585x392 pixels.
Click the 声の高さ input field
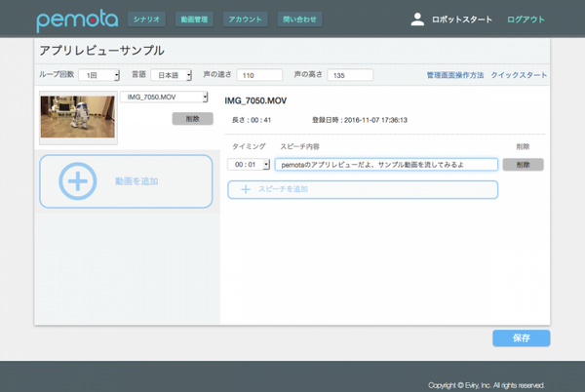tap(351, 75)
